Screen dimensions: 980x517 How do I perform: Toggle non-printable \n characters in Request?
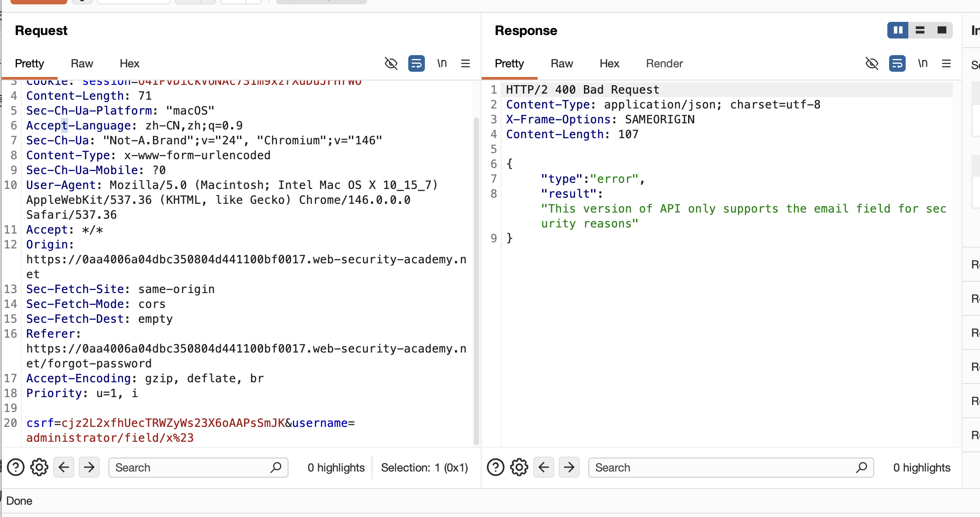pyautogui.click(x=442, y=63)
